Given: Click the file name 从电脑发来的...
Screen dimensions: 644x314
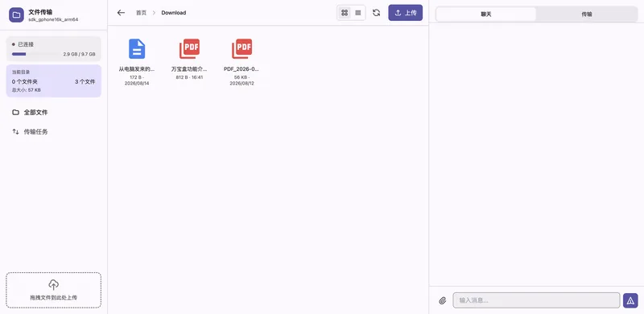Looking at the screenshot, I should pyautogui.click(x=137, y=69).
